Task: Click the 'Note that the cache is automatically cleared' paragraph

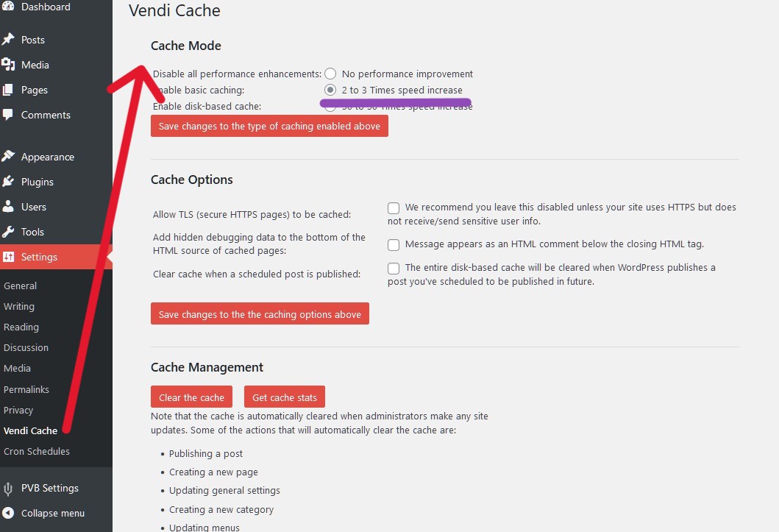Action: tap(319, 423)
